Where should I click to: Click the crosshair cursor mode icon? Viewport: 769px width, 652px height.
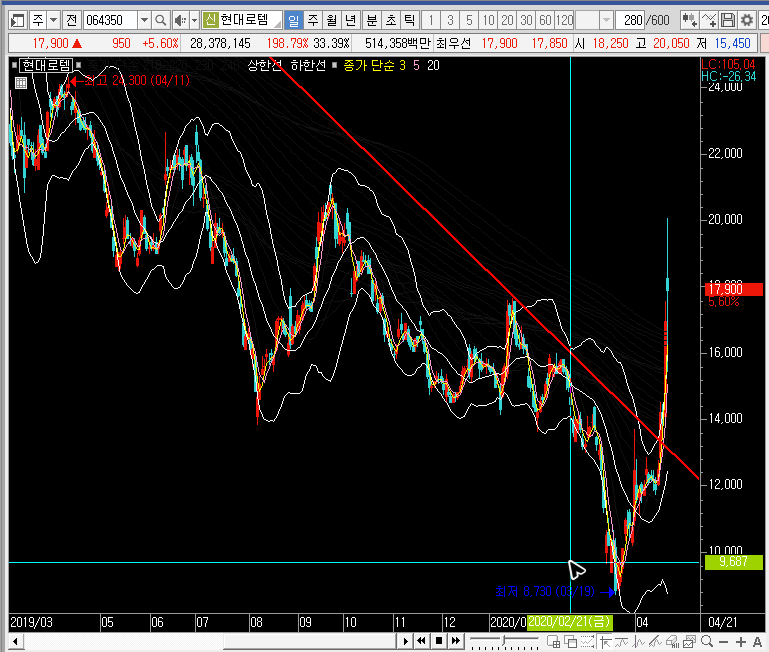605,641
